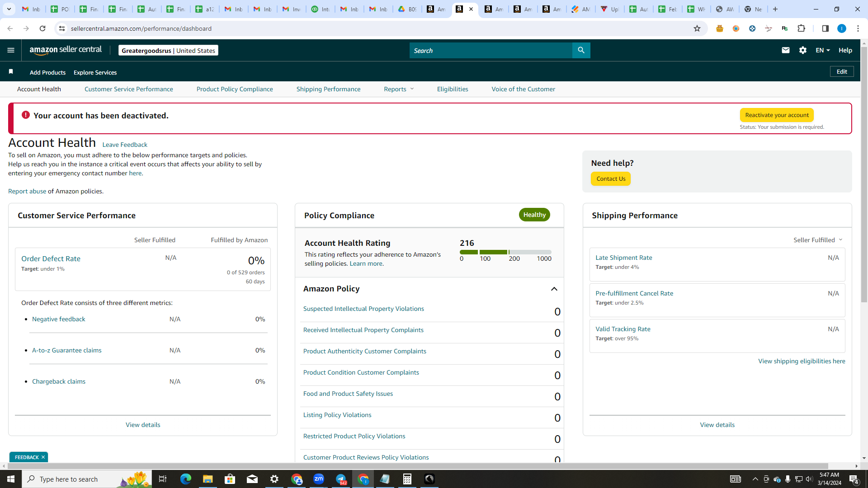868x488 pixels.
Task: Open the Seller Central hamburger menu
Action: [x=11, y=50]
